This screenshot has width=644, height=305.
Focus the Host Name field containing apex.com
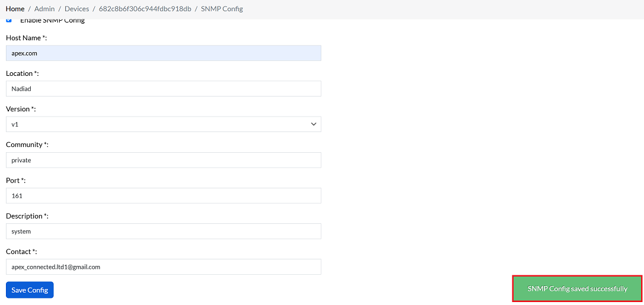tap(164, 53)
